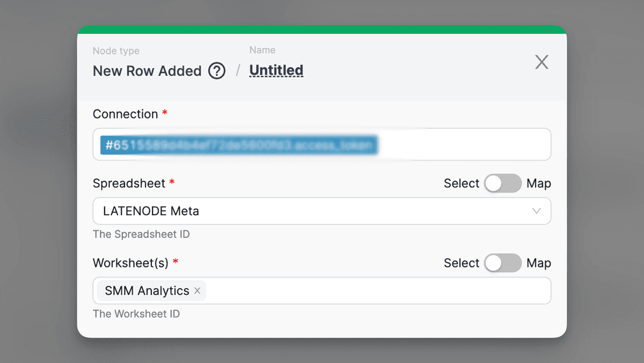Toggle the Worksheet(s) Select/Map switch
This screenshot has width=644, height=363.
(502, 263)
